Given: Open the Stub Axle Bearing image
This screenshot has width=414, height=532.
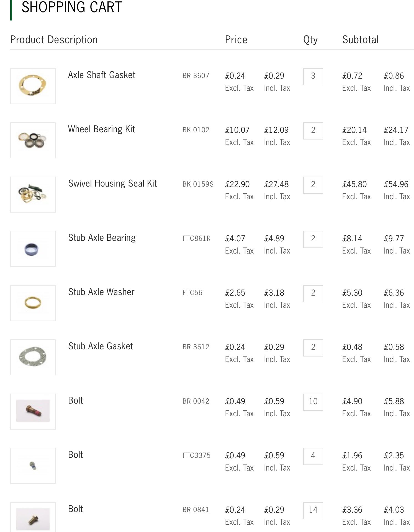Looking at the screenshot, I should point(33,249).
